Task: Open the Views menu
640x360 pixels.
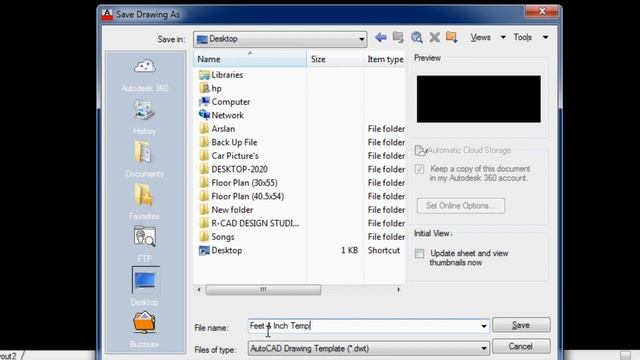Action: click(480, 37)
